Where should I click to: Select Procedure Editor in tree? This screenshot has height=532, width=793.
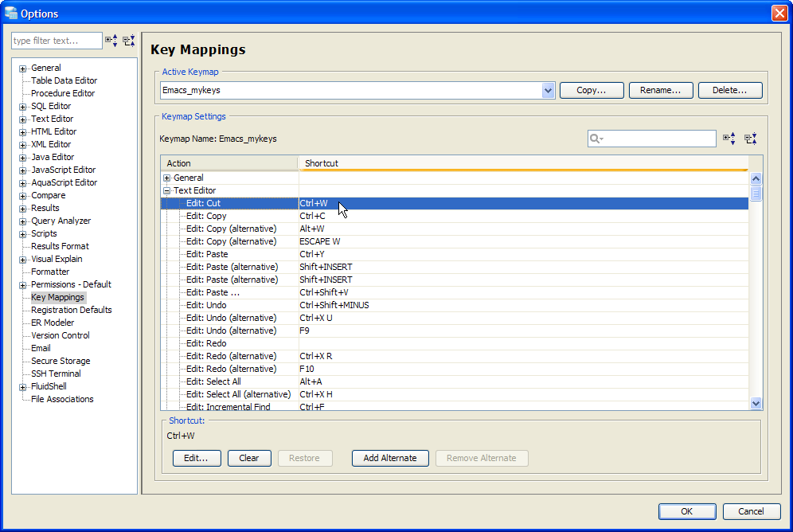[63, 93]
